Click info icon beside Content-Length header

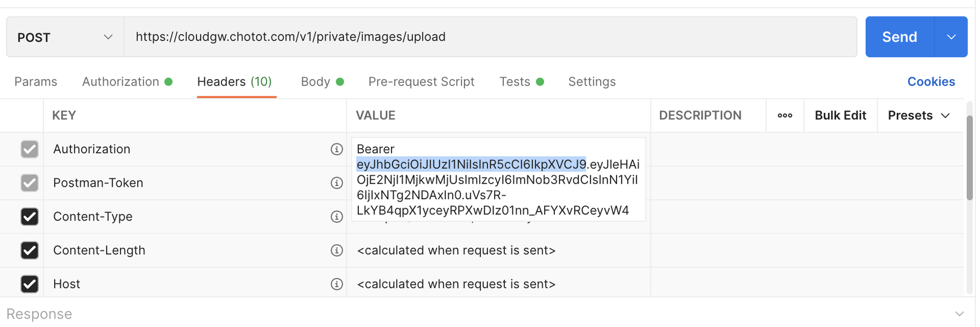(x=337, y=250)
